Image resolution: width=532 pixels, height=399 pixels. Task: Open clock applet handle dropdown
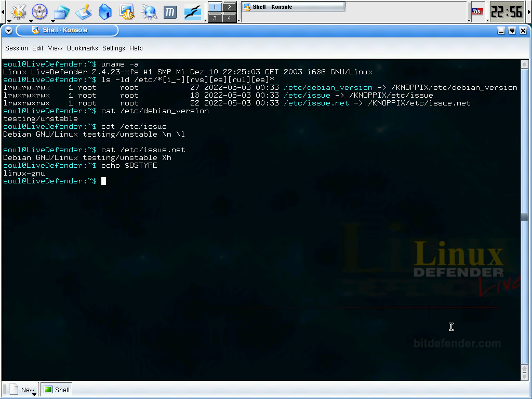(x=487, y=20)
